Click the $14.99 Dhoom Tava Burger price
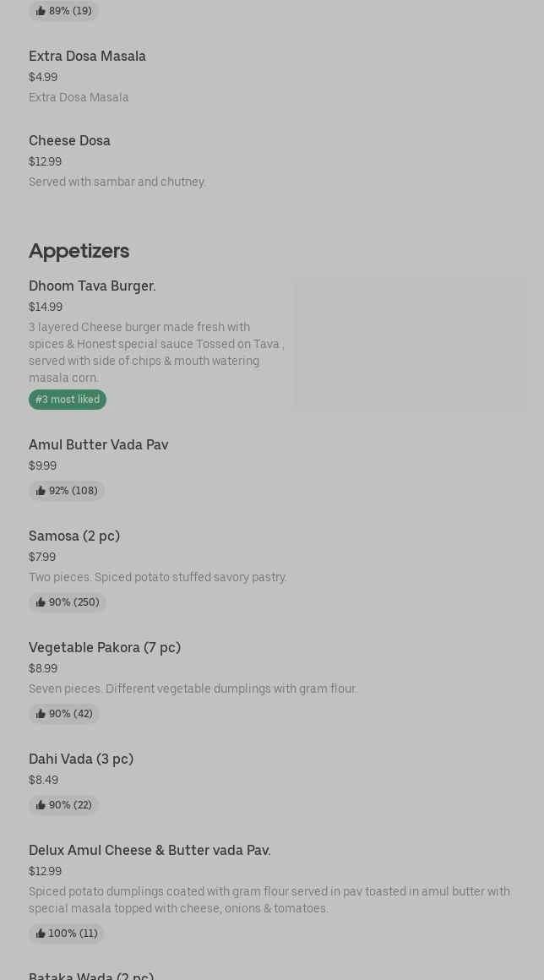Viewport: 544px width, 980px height. 46,308
